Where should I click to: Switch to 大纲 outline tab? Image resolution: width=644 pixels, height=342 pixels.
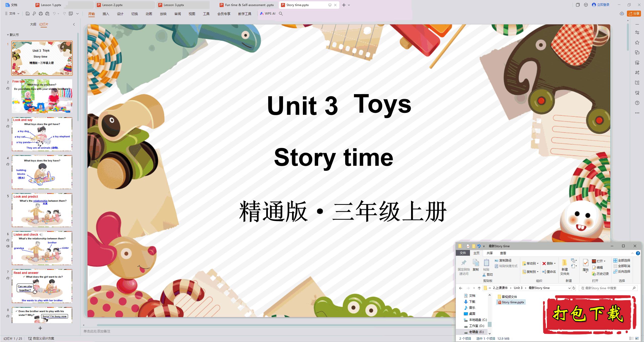click(x=33, y=24)
